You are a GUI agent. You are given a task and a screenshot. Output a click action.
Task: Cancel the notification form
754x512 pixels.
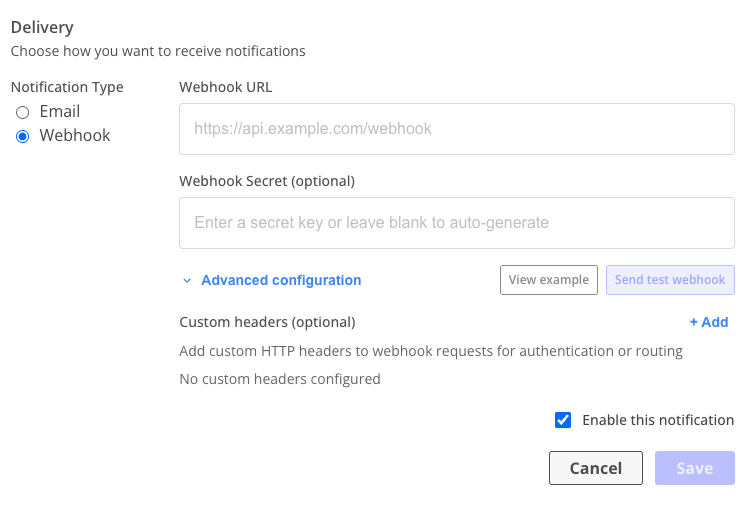tap(596, 468)
